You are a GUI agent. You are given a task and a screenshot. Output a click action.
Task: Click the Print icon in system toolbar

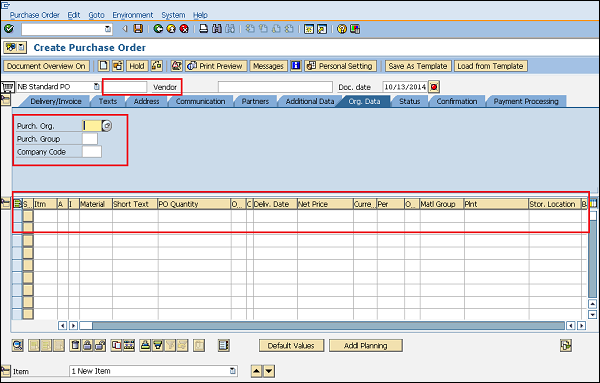tap(204, 29)
